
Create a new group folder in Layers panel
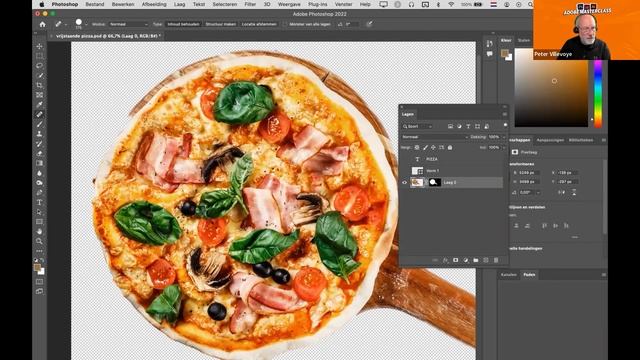[x=476, y=260]
